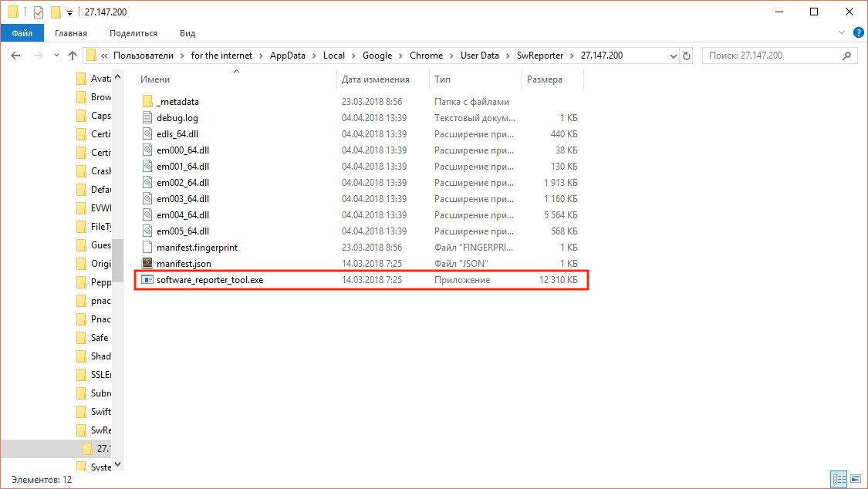Click Google breadcrumb segment
Screen dimensions: 868x489
[377, 56]
